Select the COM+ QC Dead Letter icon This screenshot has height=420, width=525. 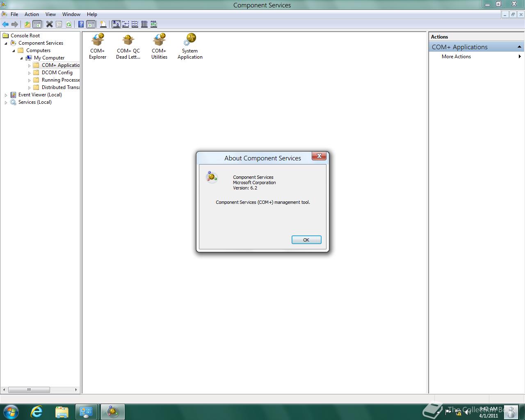point(128,46)
